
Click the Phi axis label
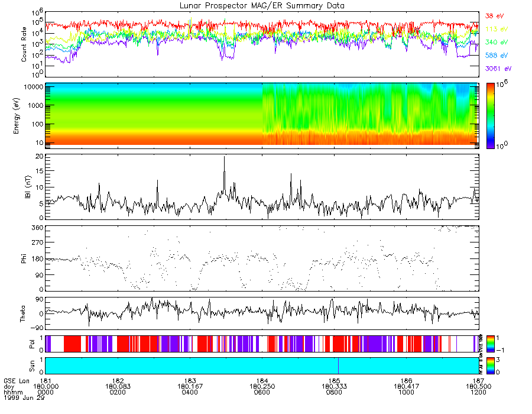[x=24, y=258]
